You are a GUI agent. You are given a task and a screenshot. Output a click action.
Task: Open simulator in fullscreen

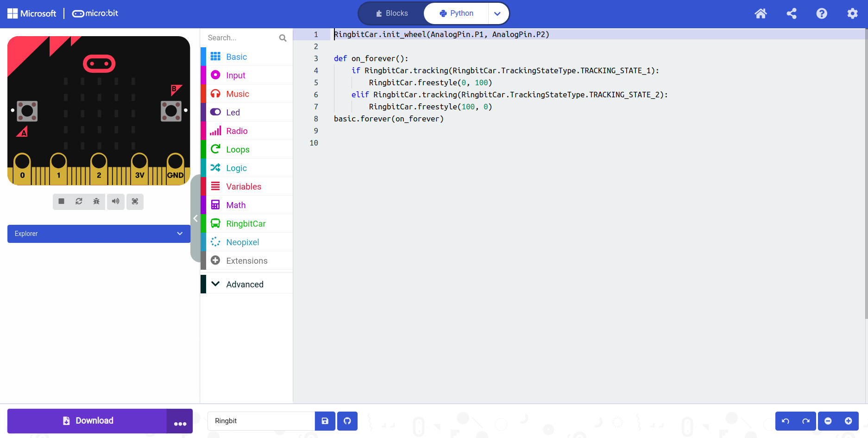pos(135,202)
